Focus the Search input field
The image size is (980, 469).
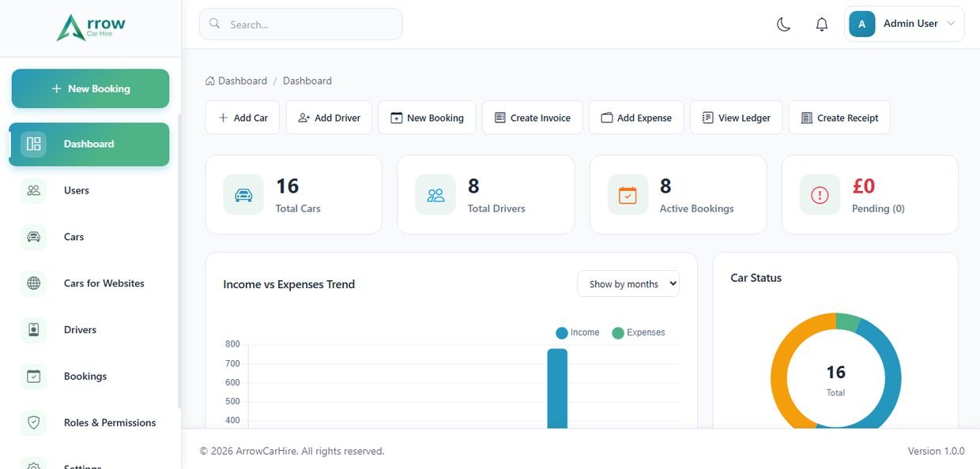pyautogui.click(x=301, y=24)
